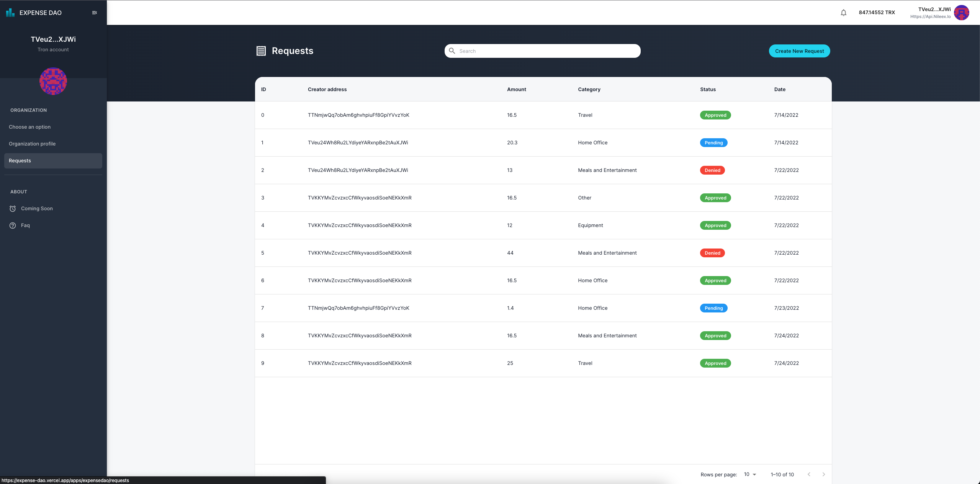Collapse sidebar with hamburger menu icon

coord(95,13)
